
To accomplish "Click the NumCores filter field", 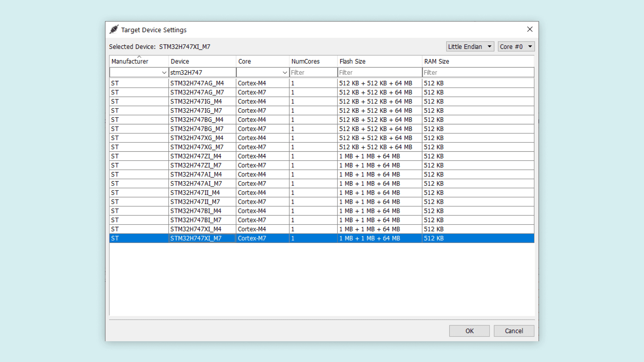I will coord(313,72).
